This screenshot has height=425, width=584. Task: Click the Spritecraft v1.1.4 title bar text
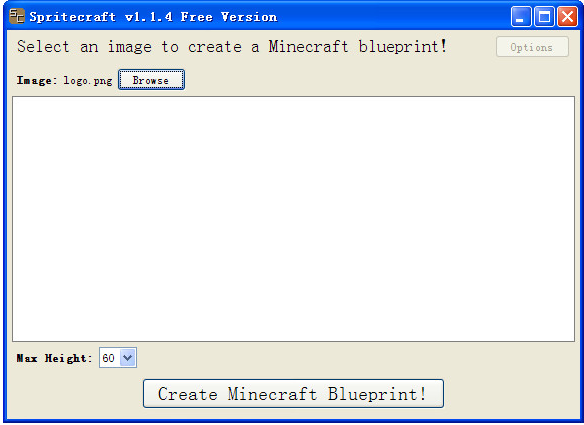coord(101,17)
